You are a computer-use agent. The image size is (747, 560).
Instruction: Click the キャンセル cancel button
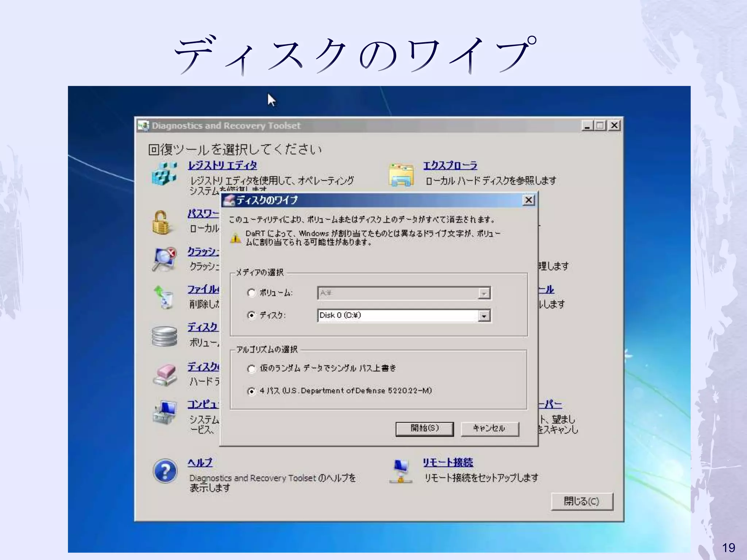click(489, 429)
